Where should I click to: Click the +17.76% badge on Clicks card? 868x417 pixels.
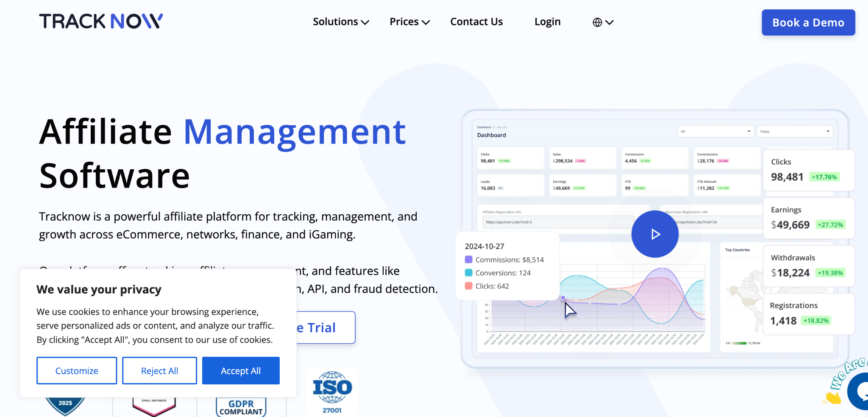(x=824, y=177)
